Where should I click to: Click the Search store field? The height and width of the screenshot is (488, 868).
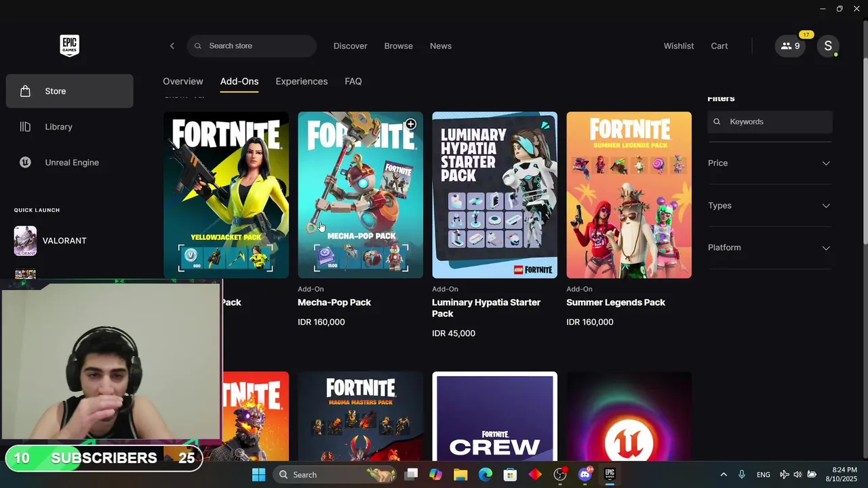coord(252,46)
